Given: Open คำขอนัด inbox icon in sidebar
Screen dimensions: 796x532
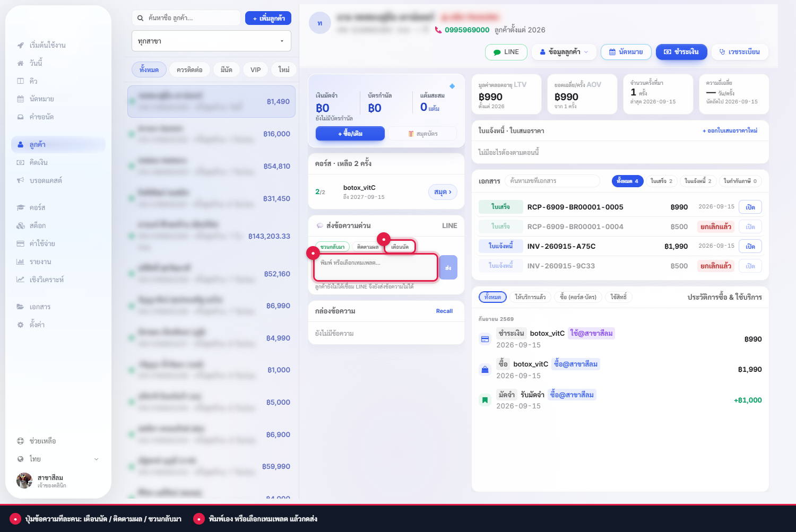Looking at the screenshot, I should (20, 117).
